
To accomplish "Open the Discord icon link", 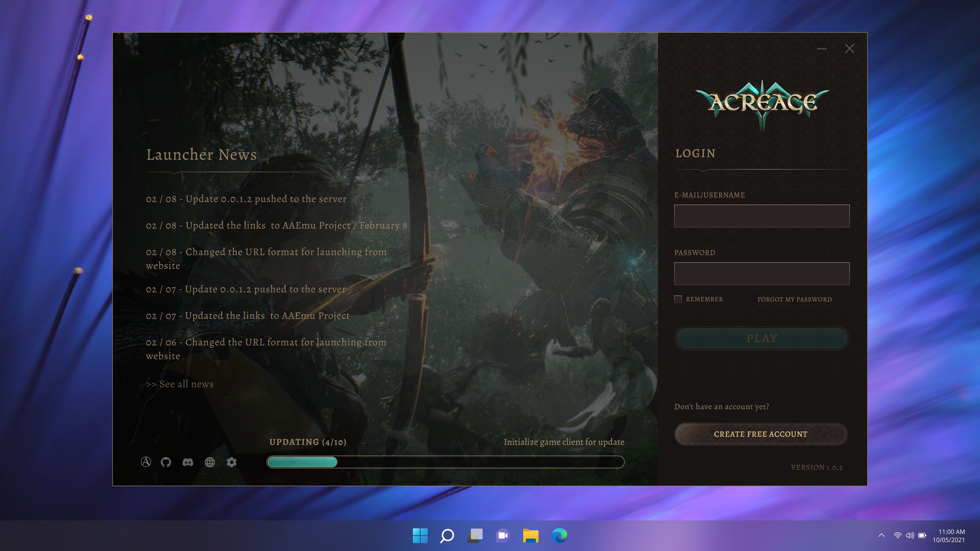I will (188, 462).
